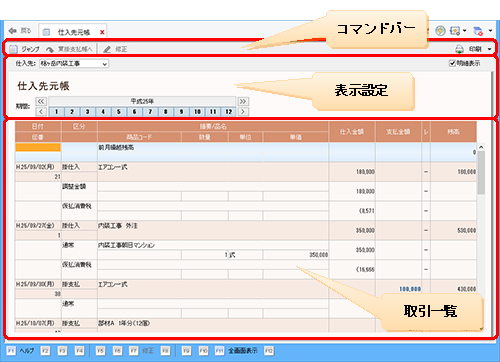The width and height of the screenshot is (500, 362).
Task: Click the 残高 column header
Action: point(453,132)
